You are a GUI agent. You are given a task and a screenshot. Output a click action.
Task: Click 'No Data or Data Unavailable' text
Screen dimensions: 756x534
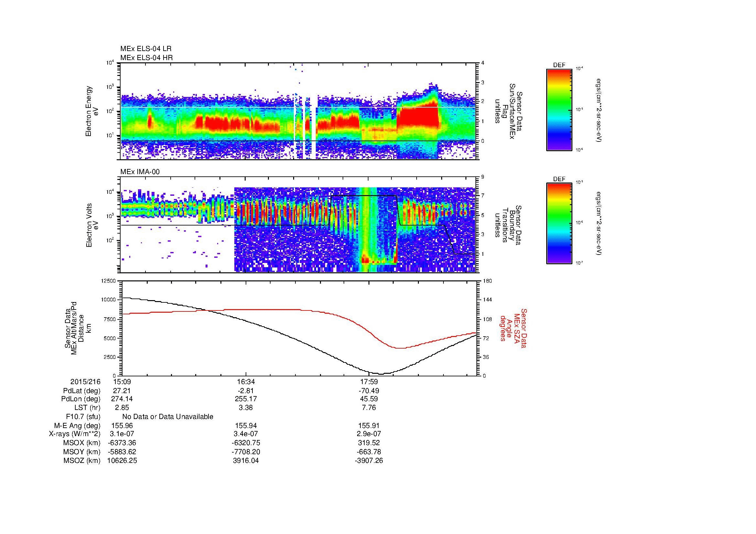pyautogui.click(x=168, y=417)
